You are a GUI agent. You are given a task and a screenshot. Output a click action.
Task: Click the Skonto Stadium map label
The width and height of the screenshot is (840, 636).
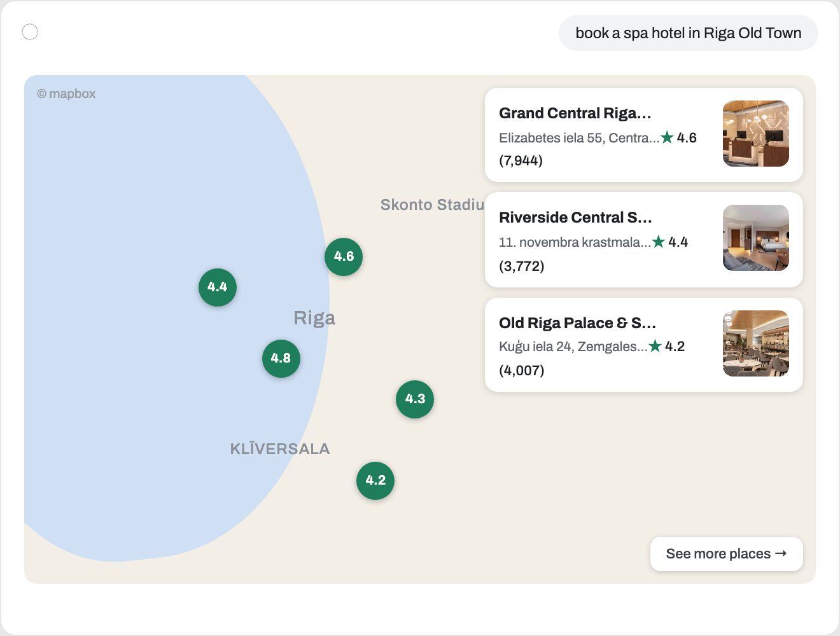433,205
